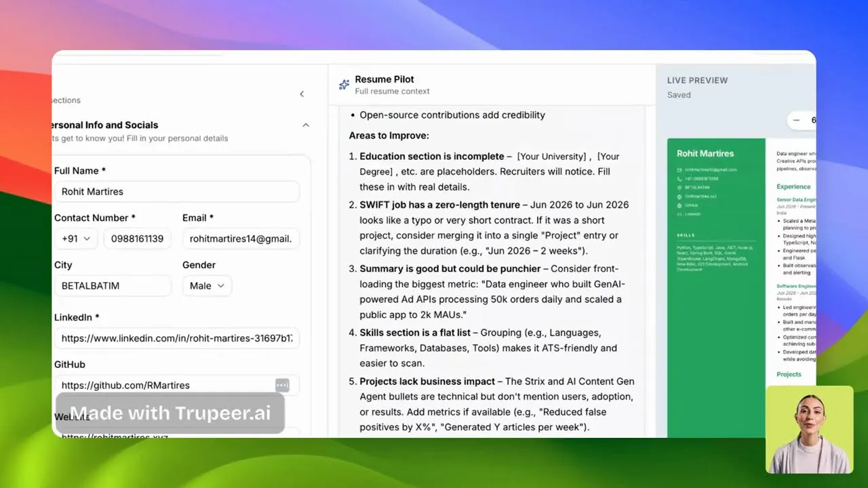Click the LIVE PREVIEW label
The image size is (868, 488).
(697, 80)
